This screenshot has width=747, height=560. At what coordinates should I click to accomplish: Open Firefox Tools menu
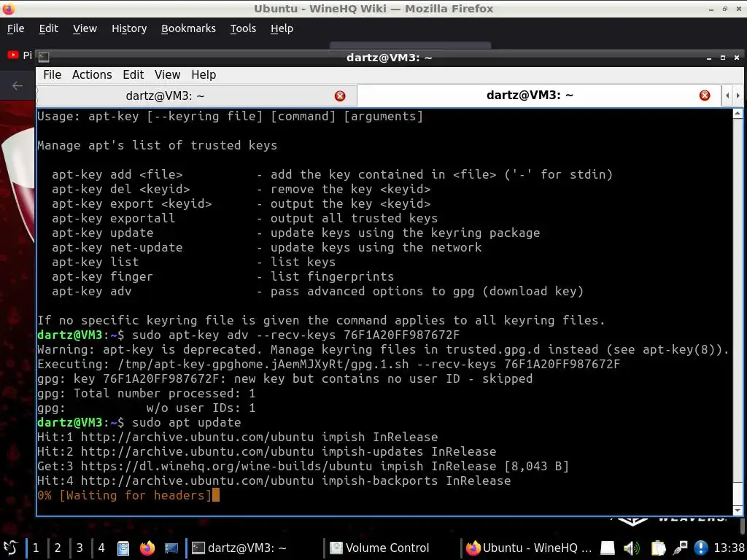[243, 28]
